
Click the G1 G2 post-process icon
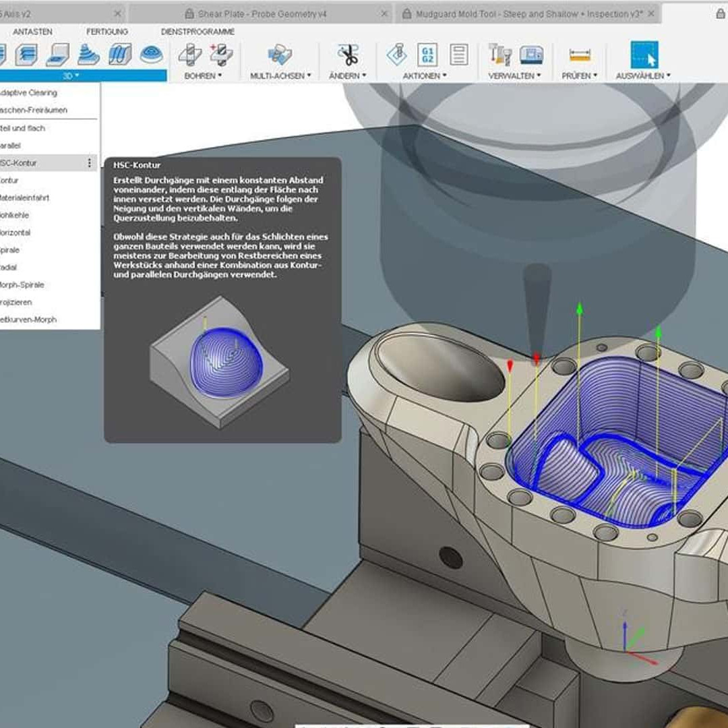click(x=427, y=55)
